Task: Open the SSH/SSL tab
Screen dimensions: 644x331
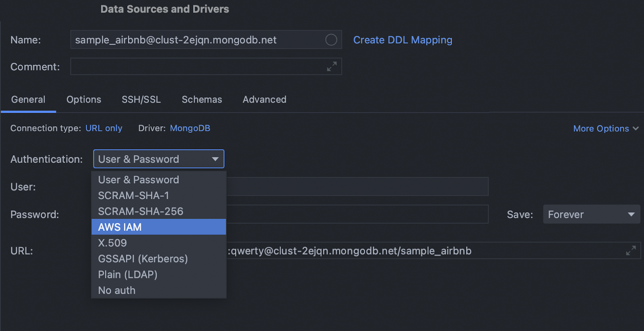Action: (x=141, y=99)
